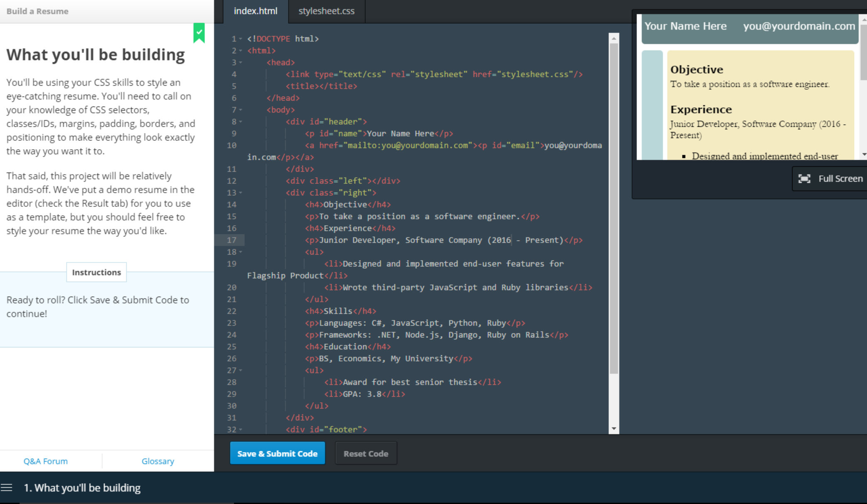Collapse the head fold arrow on line 3
Screen dimensions: 867x504
[241, 63]
